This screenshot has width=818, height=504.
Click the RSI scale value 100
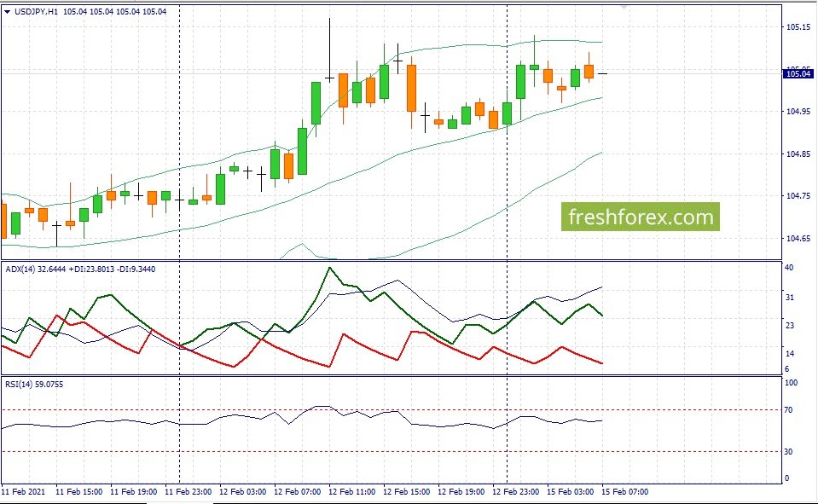coord(791,383)
